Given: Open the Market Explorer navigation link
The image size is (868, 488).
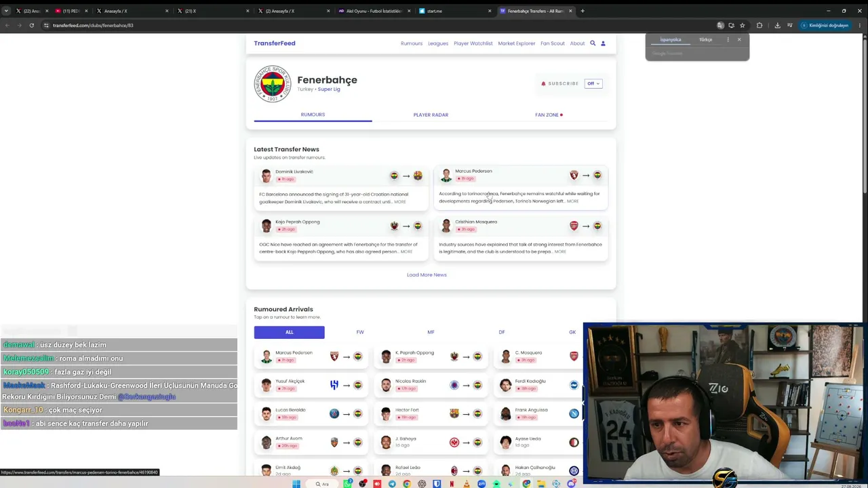Looking at the screenshot, I should pyautogui.click(x=517, y=43).
